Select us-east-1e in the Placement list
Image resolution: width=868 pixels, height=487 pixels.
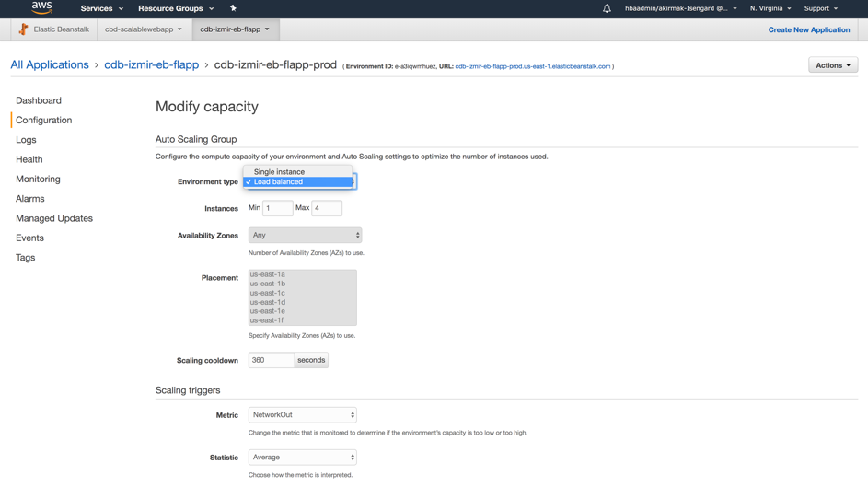pyautogui.click(x=302, y=311)
